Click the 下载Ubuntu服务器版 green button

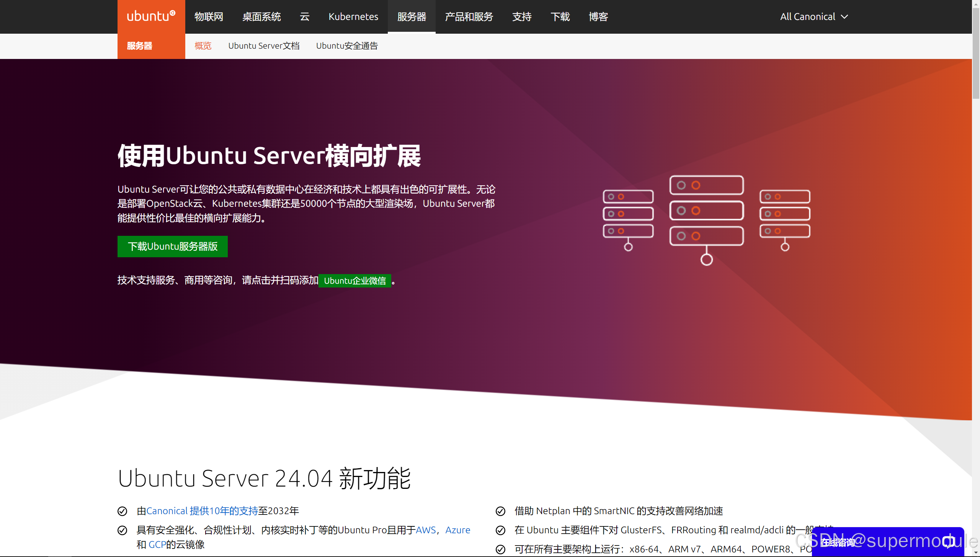[172, 246]
